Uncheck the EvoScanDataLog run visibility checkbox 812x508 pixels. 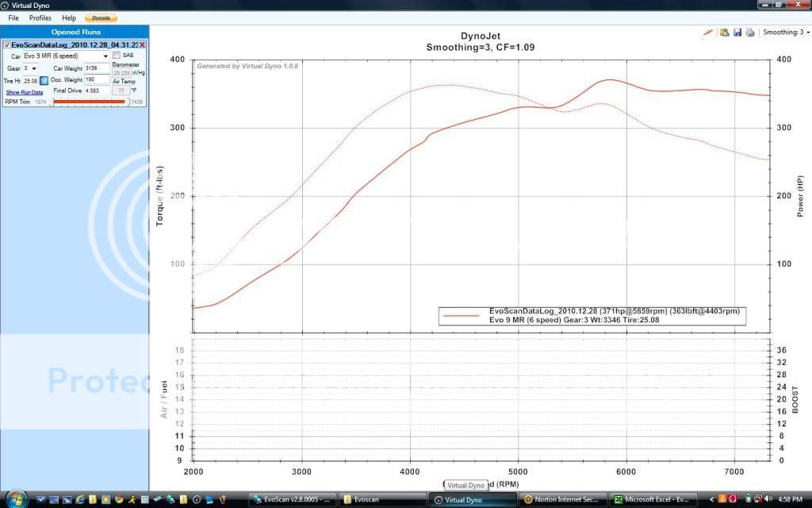[x=7, y=44]
